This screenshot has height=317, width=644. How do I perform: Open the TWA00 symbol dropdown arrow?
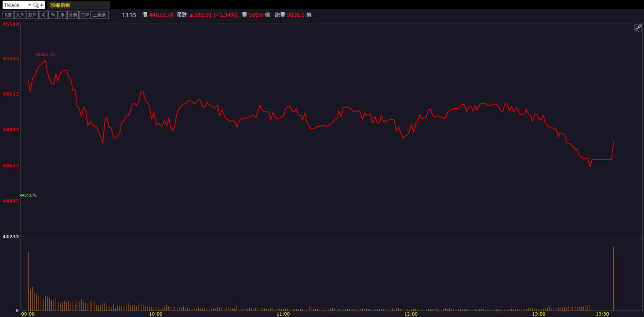pyautogui.click(x=29, y=5)
